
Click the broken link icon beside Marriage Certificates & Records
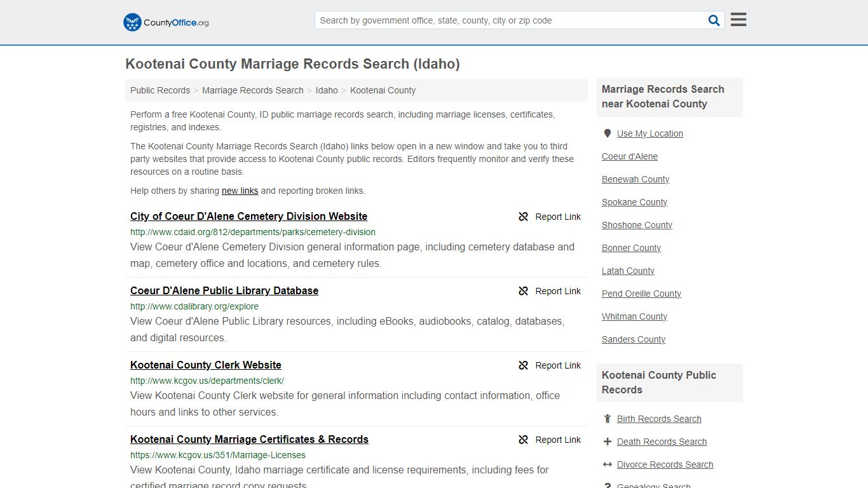(524, 440)
